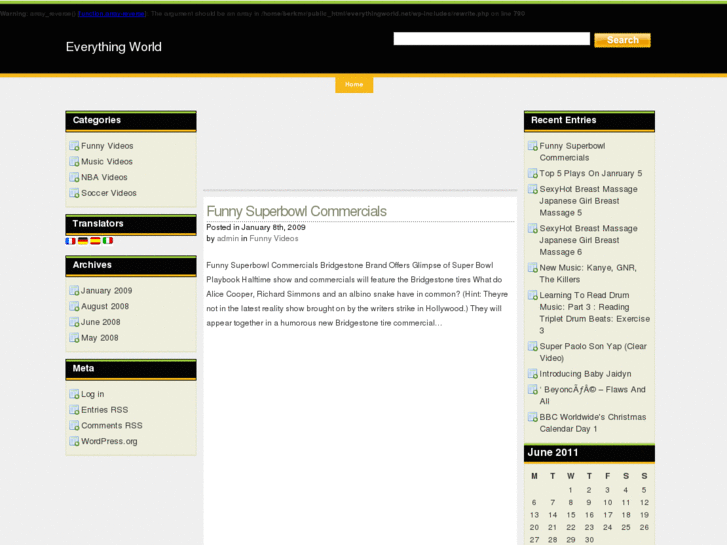Focus the search text field
Image resolution: width=727 pixels, height=545 pixels.
pos(491,39)
